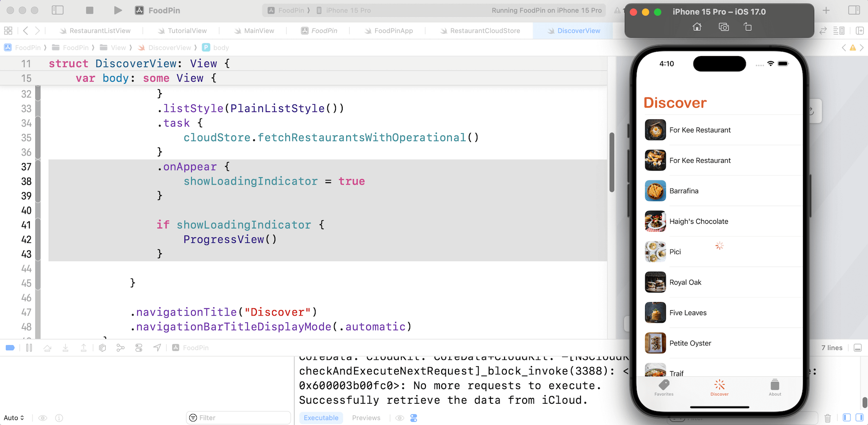Open the Debug Memory Graph icon
This screenshot has height=425, width=868.
120,348
